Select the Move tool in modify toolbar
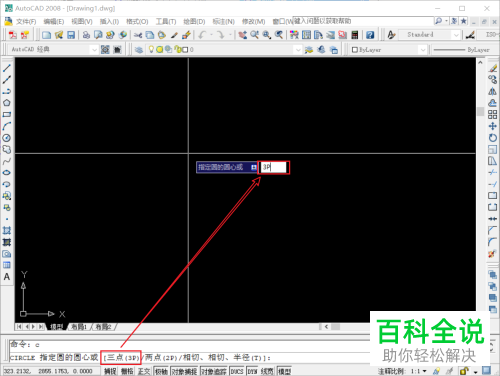Viewport: 500px width, 376px height. (x=493, y=126)
